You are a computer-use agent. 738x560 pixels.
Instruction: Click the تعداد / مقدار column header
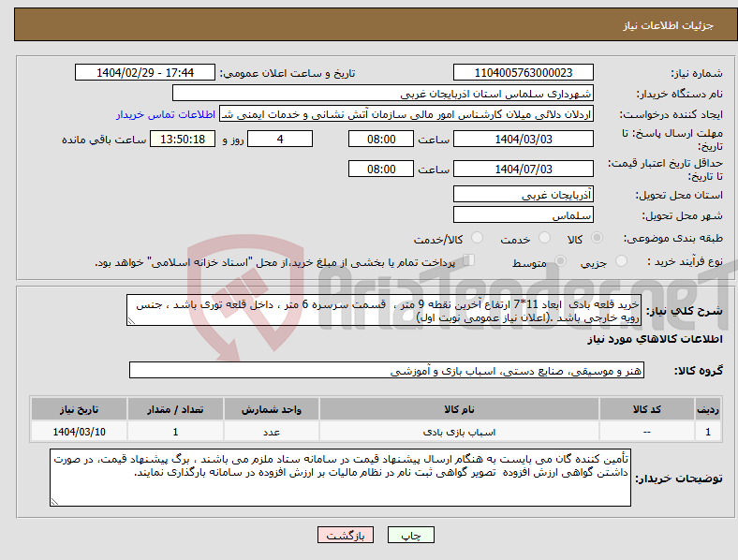pyautogui.click(x=175, y=409)
